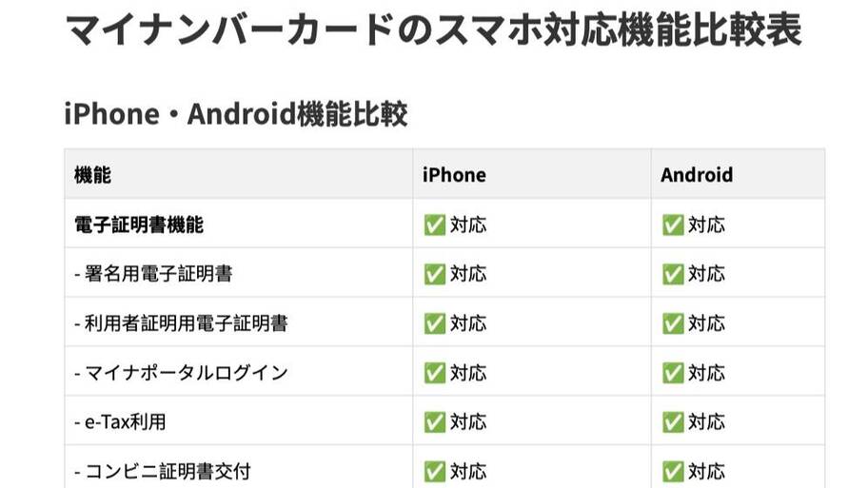Click Android check icon for 電子証明書機能
Screen dimensions: 868x488
[673, 225]
